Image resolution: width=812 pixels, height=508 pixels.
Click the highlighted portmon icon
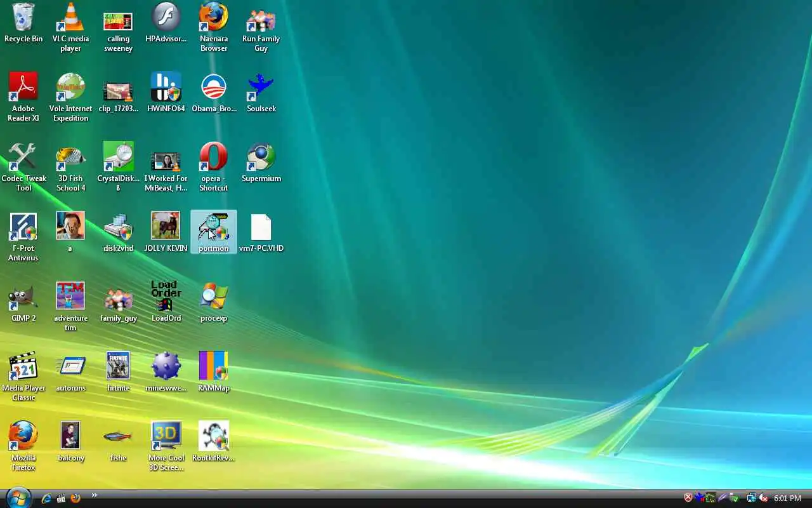(x=214, y=232)
